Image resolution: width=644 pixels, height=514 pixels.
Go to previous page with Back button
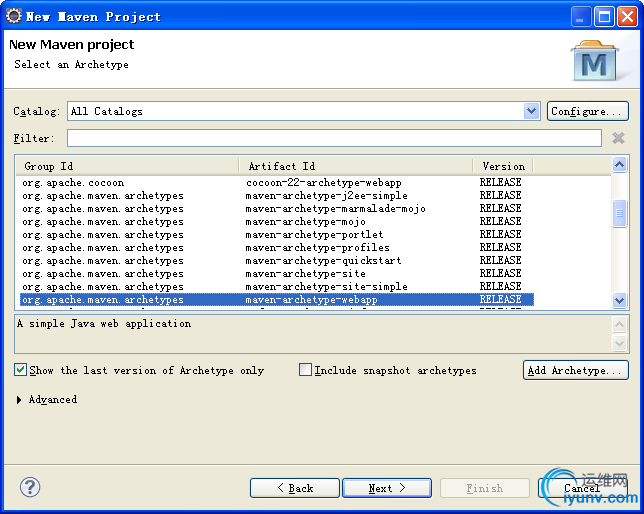pos(294,488)
